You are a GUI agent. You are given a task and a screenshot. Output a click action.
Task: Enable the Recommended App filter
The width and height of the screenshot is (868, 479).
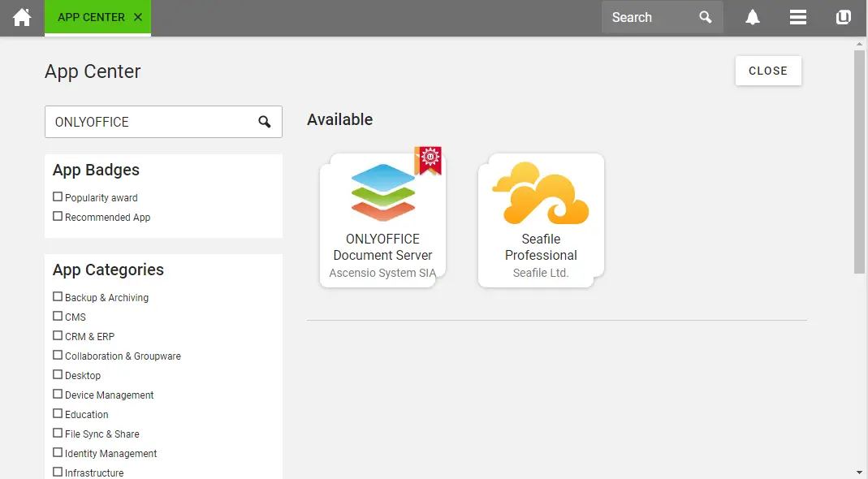[58, 217]
